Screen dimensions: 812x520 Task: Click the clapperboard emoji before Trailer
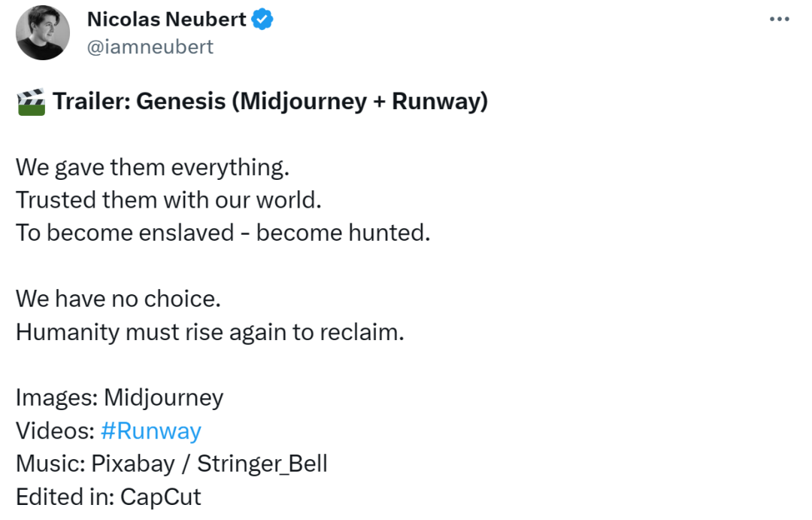click(x=31, y=102)
